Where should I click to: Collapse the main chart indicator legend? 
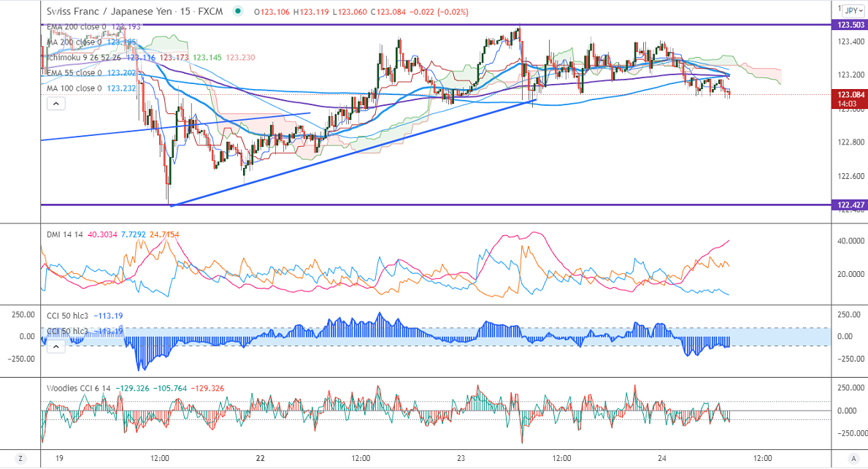56,104
